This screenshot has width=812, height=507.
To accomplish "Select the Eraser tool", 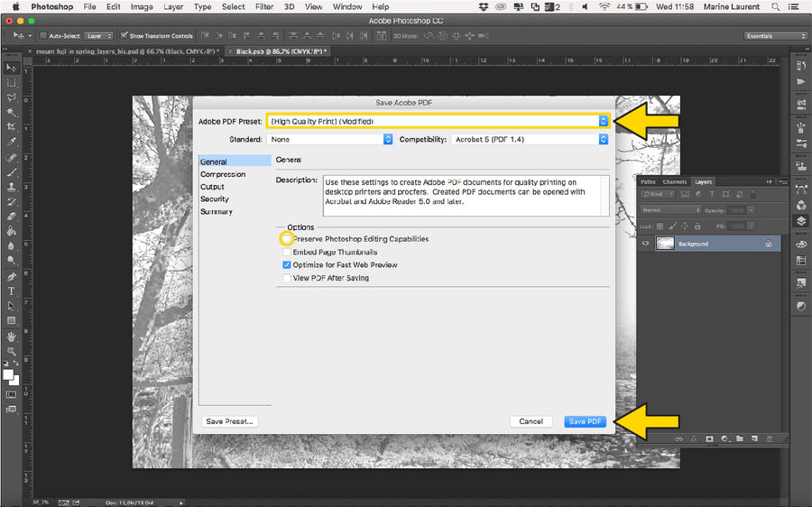I will (x=11, y=217).
